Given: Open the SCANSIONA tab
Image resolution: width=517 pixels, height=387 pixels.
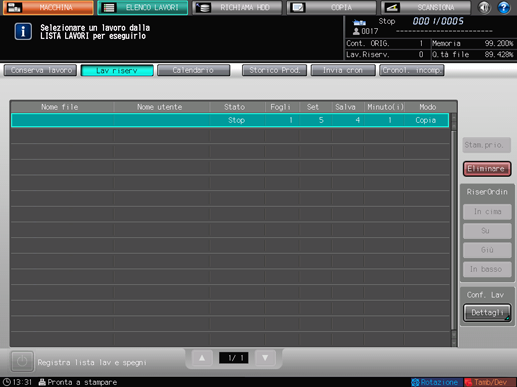Looking at the screenshot, I should [426, 7].
